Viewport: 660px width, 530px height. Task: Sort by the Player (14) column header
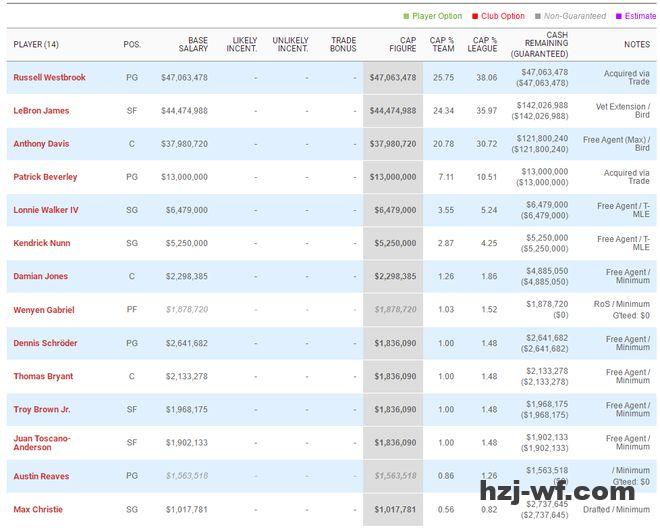(x=36, y=45)
